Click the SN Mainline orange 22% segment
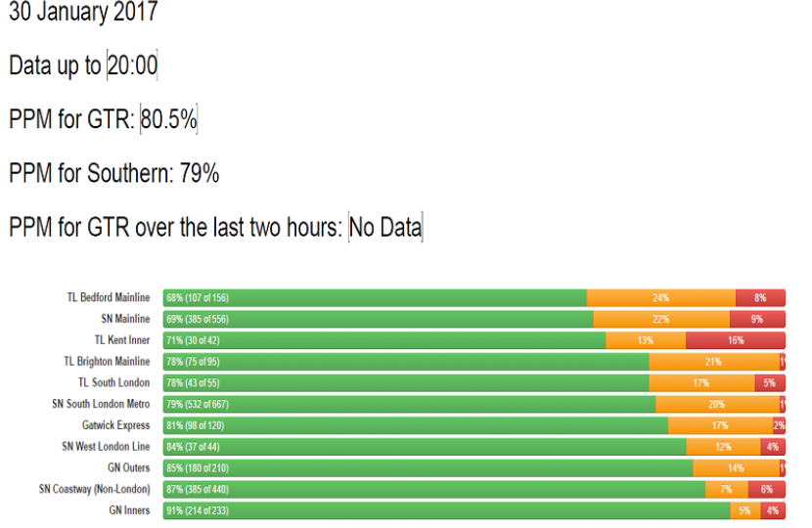Viewport: 812px width, 528px height. click(x=660, y=319)
